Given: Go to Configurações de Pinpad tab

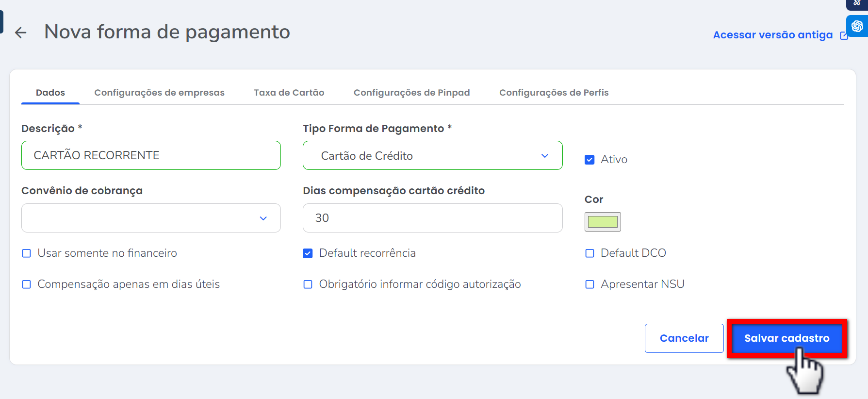Looking at the screenshot, I should click(x=411, y=93).
